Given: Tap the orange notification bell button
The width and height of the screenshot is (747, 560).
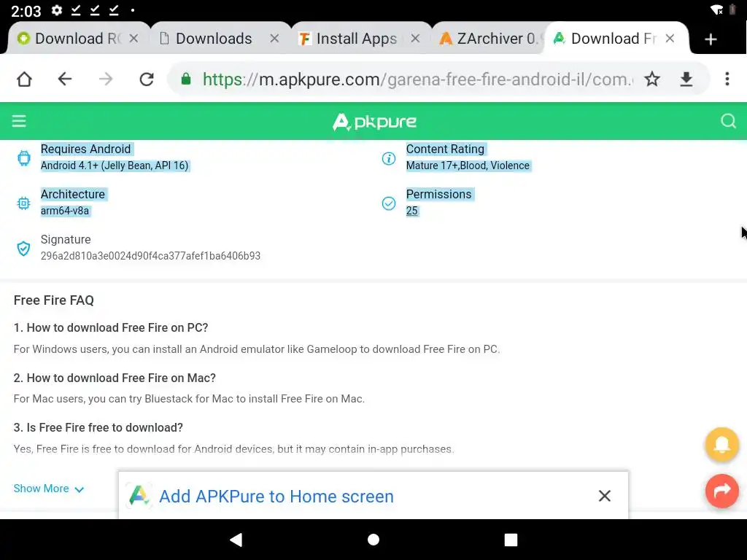Looking at the screenshot, I should pos(722,444).
